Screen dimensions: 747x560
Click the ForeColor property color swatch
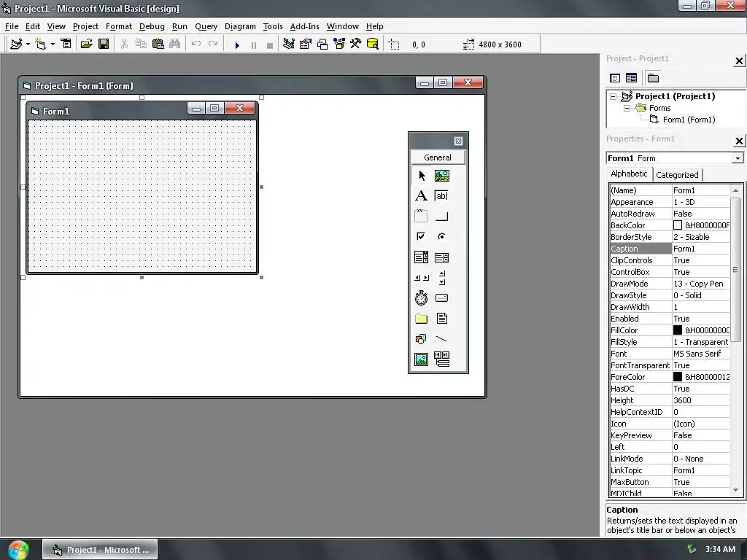click(678, 377)
